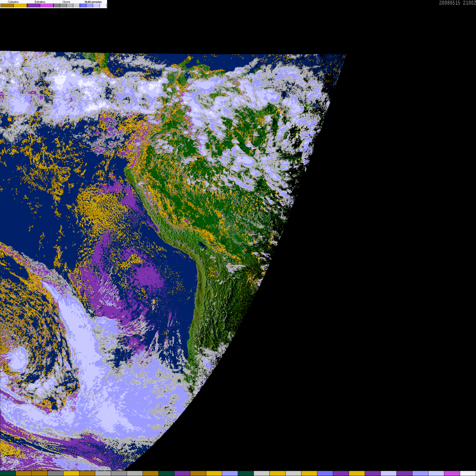Click the 20080515 date stamp
476x476 pixels.
click(450, 3)
